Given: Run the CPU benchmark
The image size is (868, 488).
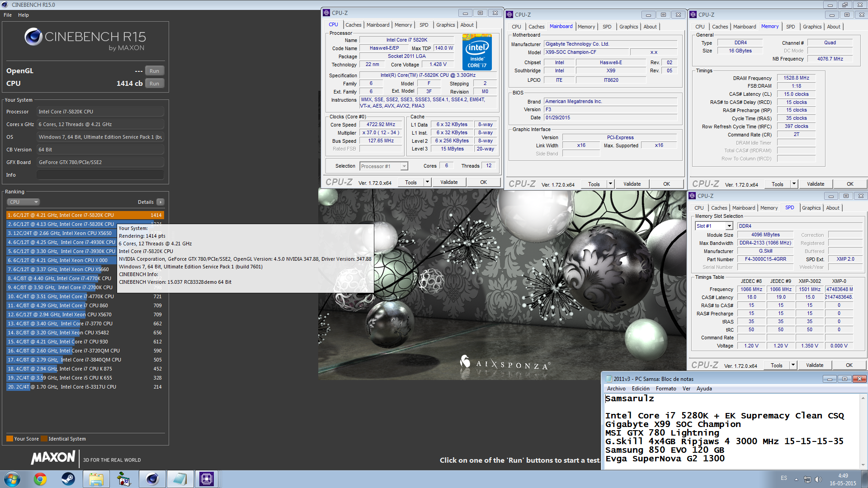Looking at the screenshot, I should [154, 84].
